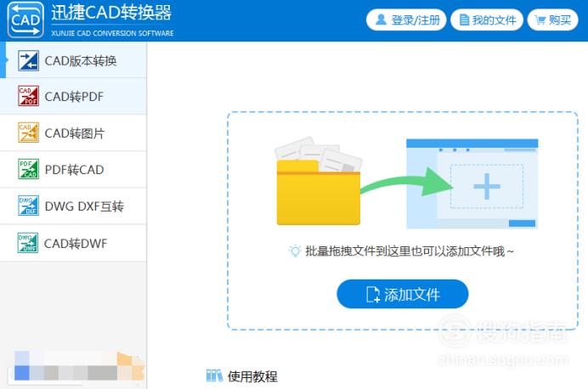Screen dimensions: 588x389
Task: Click the green arrow illustration
Action: point(407,182)
